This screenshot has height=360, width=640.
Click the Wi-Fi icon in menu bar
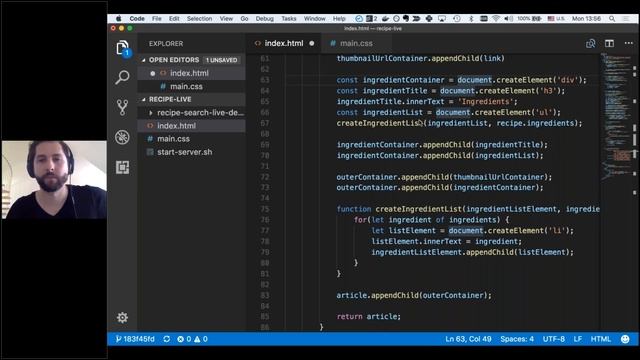(496, 18)
